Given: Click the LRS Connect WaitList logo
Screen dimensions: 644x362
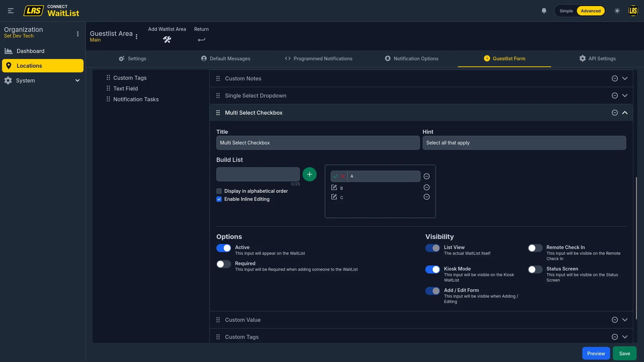Looking at the screenshot, I should pos(51,11).
